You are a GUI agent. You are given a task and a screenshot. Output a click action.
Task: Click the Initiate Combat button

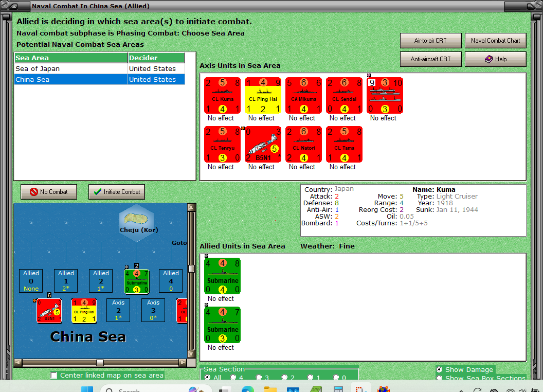coord(117,192)
